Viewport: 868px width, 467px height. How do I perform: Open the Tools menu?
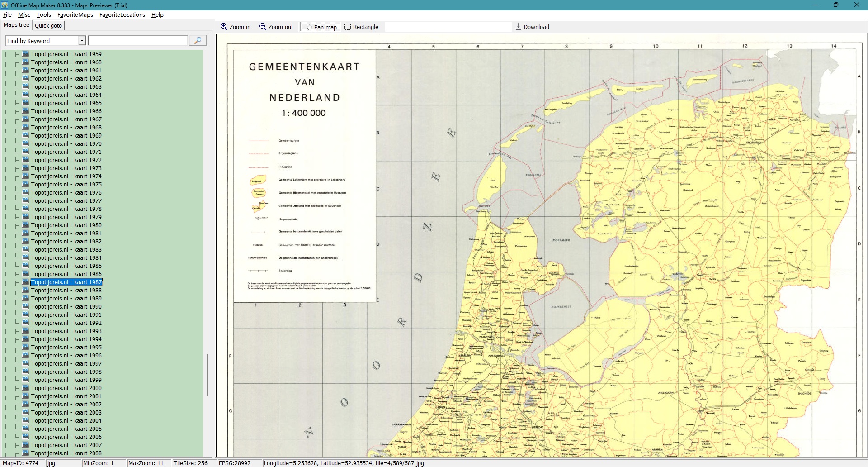point(44,14)
